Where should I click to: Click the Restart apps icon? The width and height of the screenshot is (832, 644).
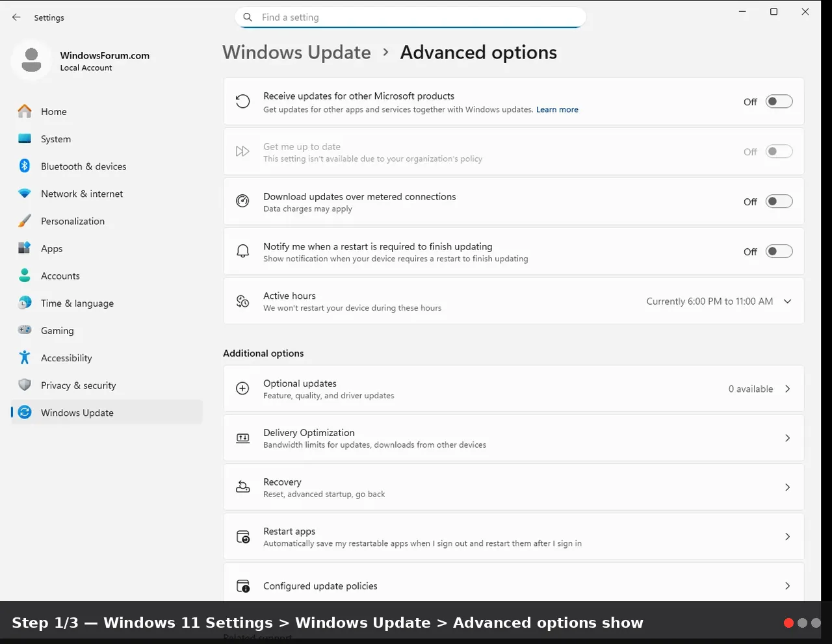click(242, 537)
